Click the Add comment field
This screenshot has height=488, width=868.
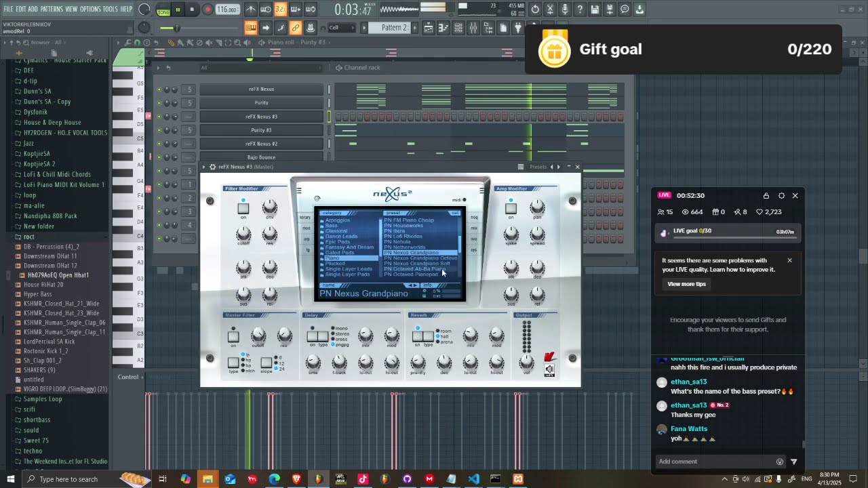pos(716,462)
